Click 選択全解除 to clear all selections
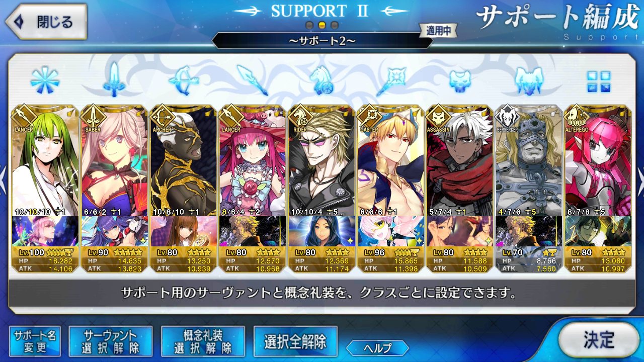This screenshot has width=644, height=362. pos(295,341)
